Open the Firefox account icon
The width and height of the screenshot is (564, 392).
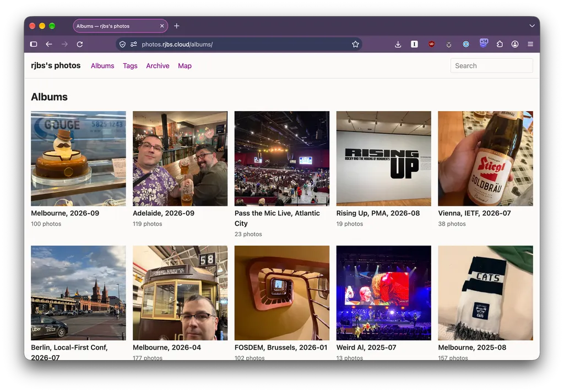coord(515,44)
